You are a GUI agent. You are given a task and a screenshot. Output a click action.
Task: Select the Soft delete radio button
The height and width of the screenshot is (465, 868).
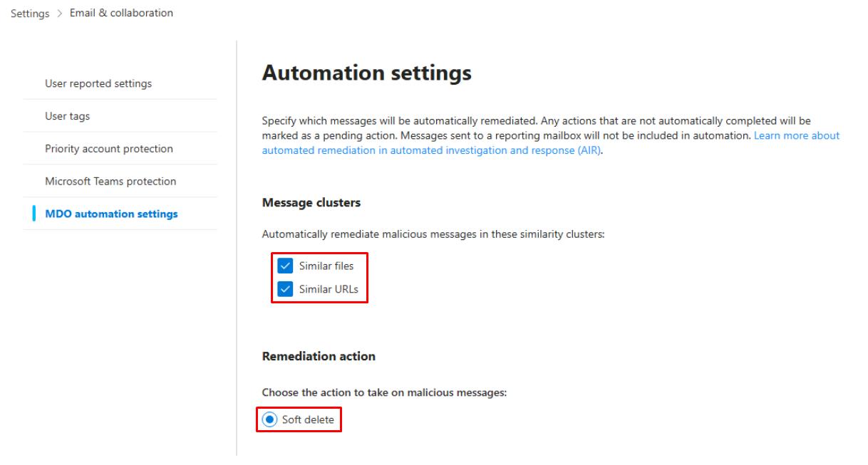269,420
